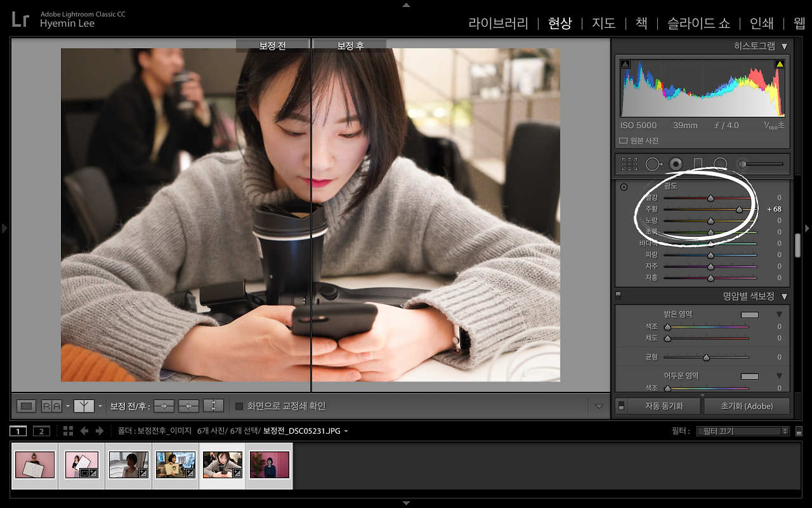812x508 pixels.
Task: Open the 밝은 영역 color swatch
Action: tap(750, 314)
